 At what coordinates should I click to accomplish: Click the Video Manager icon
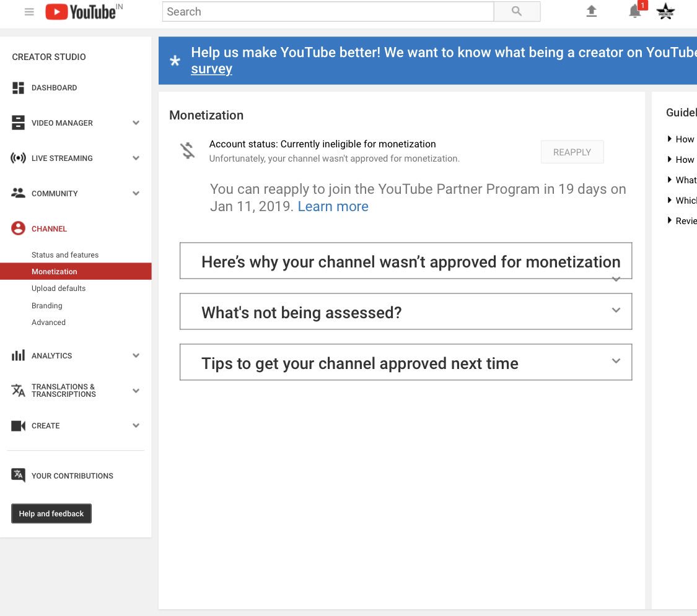click(18, 123)
